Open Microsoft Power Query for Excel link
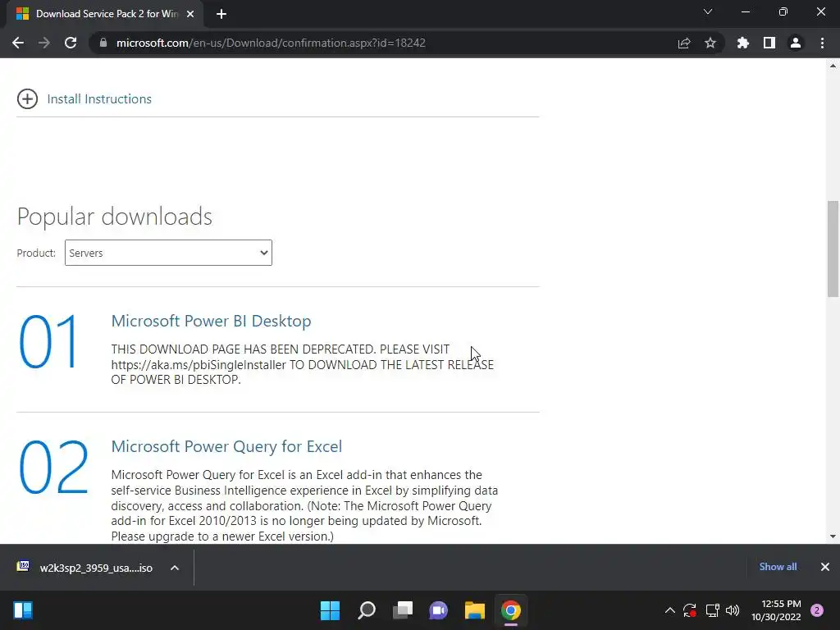 click(x=226, y=446)
